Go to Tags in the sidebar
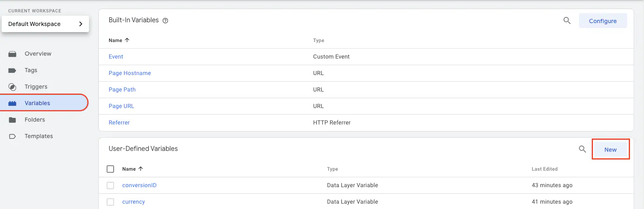644x209 pixels. pos(31,70)
